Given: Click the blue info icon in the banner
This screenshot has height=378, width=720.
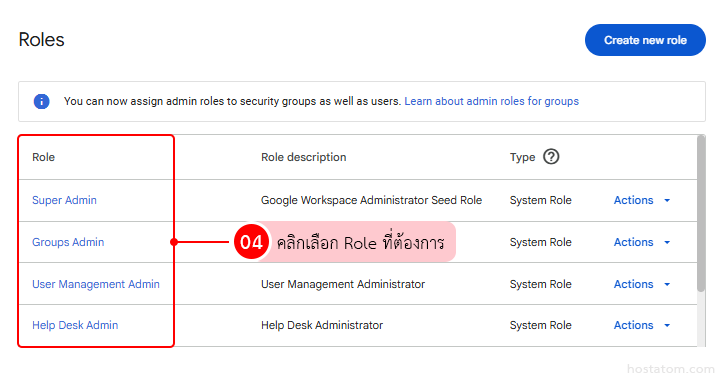Looking at the screenshot, I should tap(41, 101).
